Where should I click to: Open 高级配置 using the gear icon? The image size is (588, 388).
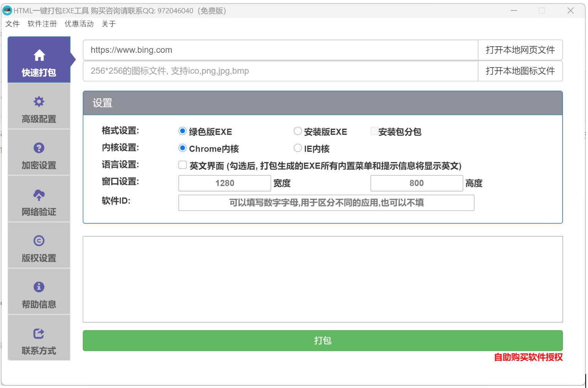pos(39,101)
